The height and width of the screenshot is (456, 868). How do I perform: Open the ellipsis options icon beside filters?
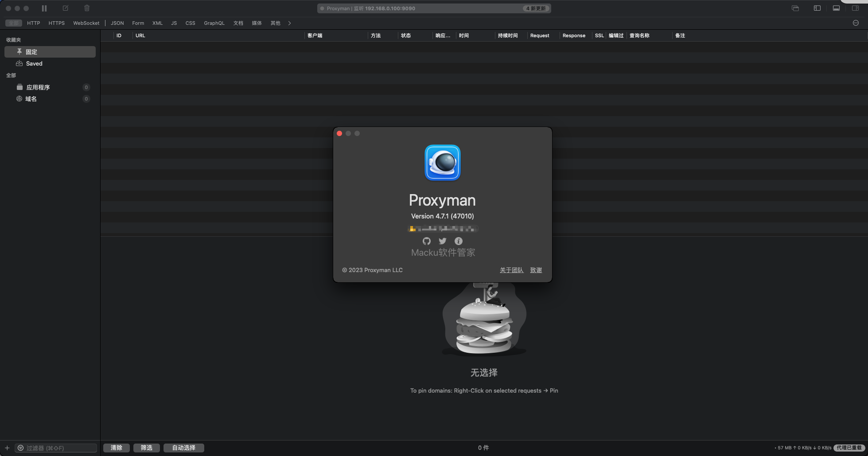point(856,23)
